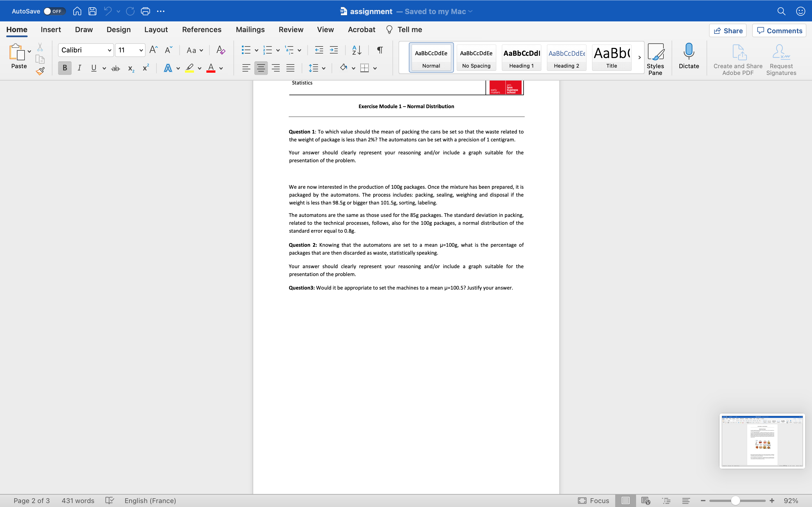812x507 pixels.
Task: Switch to the Insert ribbon tab
Action: 51,30
